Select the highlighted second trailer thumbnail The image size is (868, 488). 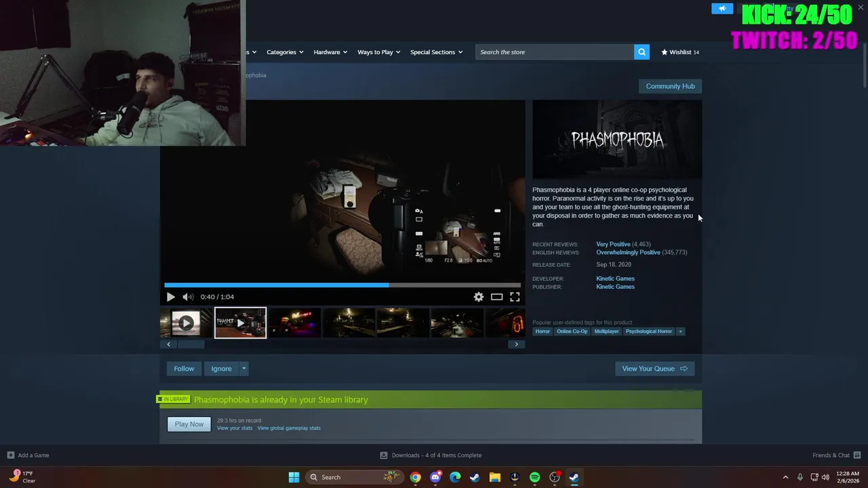(x=240, y=323)
